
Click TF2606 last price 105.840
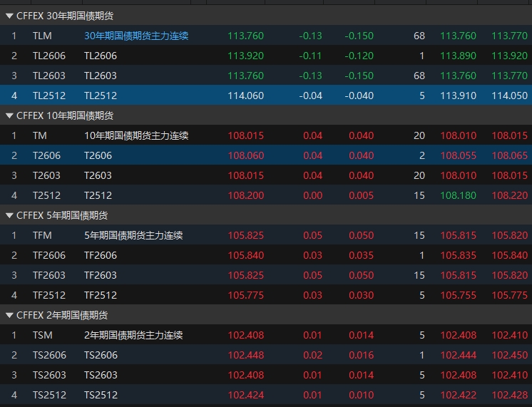[x=245, y=255]
